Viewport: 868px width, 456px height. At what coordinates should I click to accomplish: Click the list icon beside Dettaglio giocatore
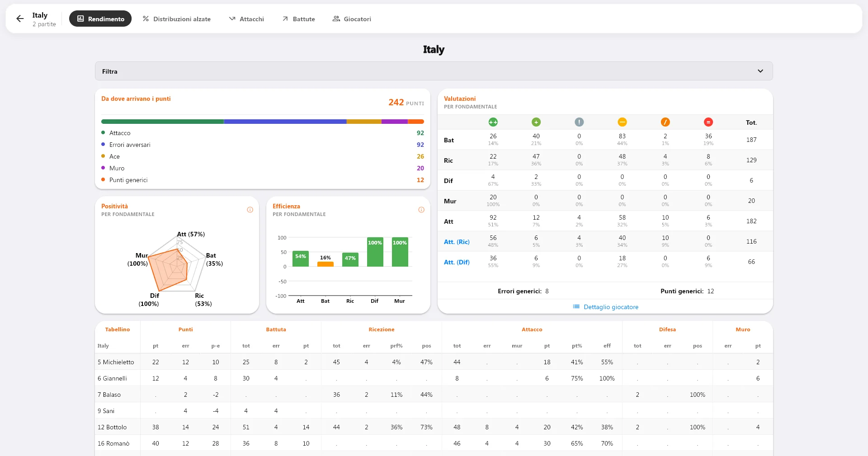pos(576,306)
